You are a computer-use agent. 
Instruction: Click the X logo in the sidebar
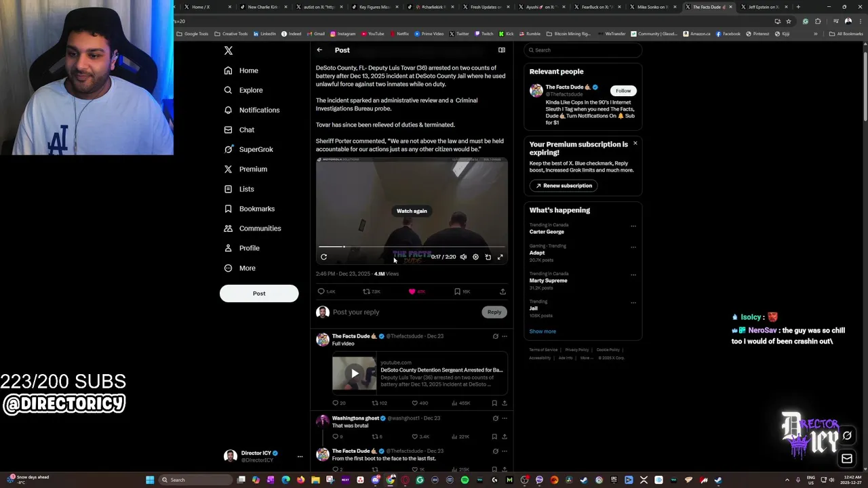point(229,51)
